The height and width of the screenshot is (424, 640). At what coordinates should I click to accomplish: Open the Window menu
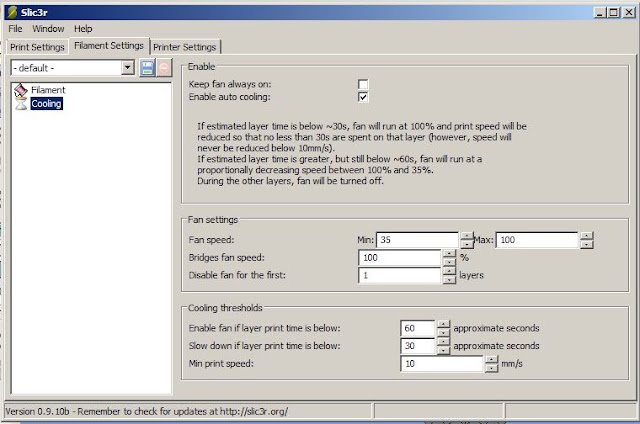pos(48,29)
